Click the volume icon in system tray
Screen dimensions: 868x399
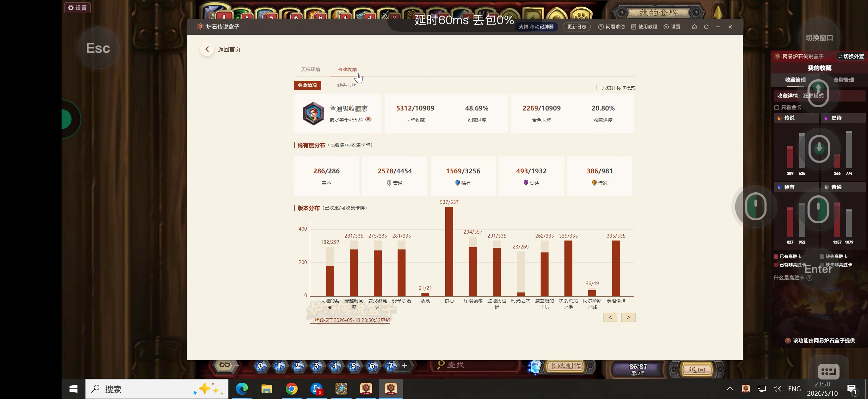pyautogui.click(x=777, y=388)
